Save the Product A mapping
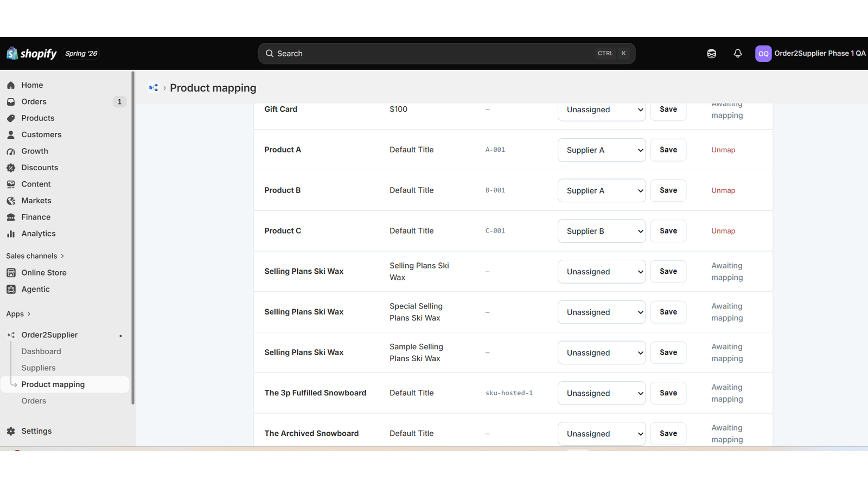868x488 pixels. pos(668,150)
